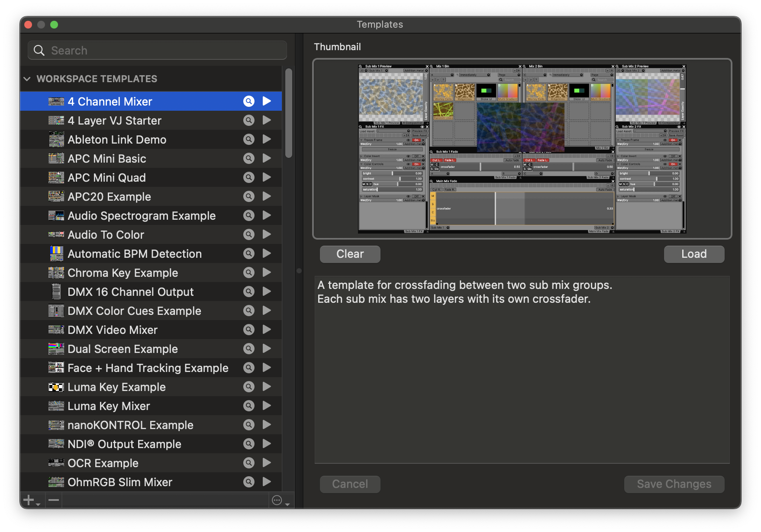This screenshot has width=761, height=532.
Task: Click the play arrow for Luma Key Mixer
Action: (267, 406)
